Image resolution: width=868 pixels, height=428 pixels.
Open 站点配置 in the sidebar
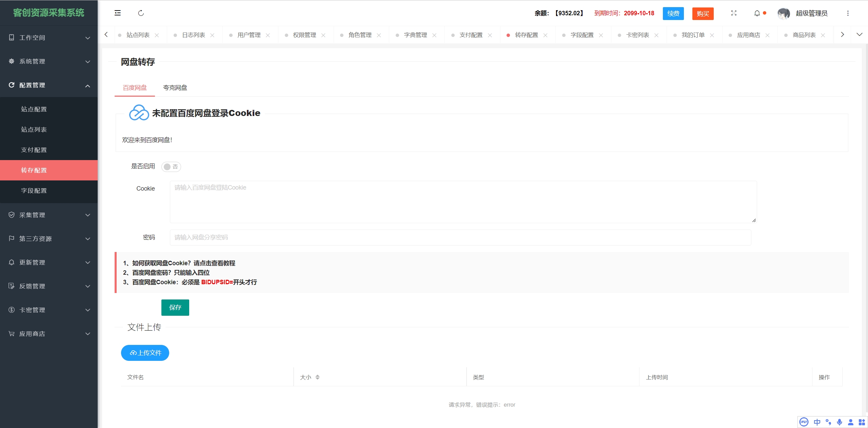49,109
